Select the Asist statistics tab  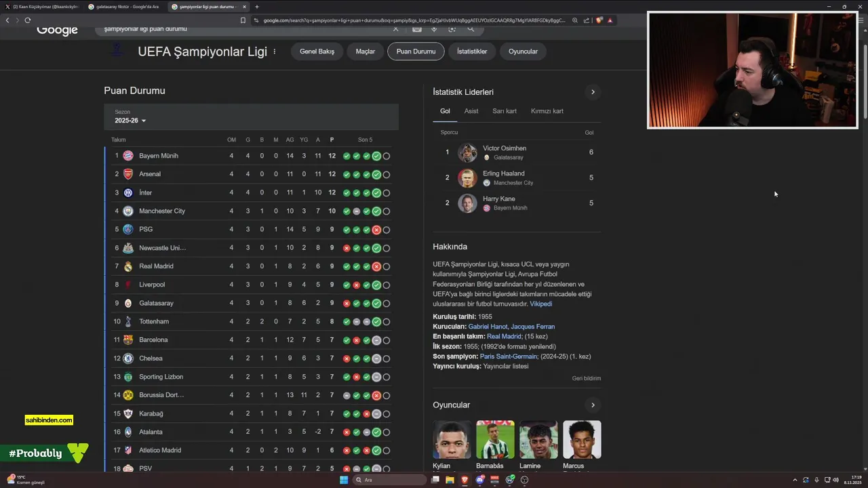(471, 111)
